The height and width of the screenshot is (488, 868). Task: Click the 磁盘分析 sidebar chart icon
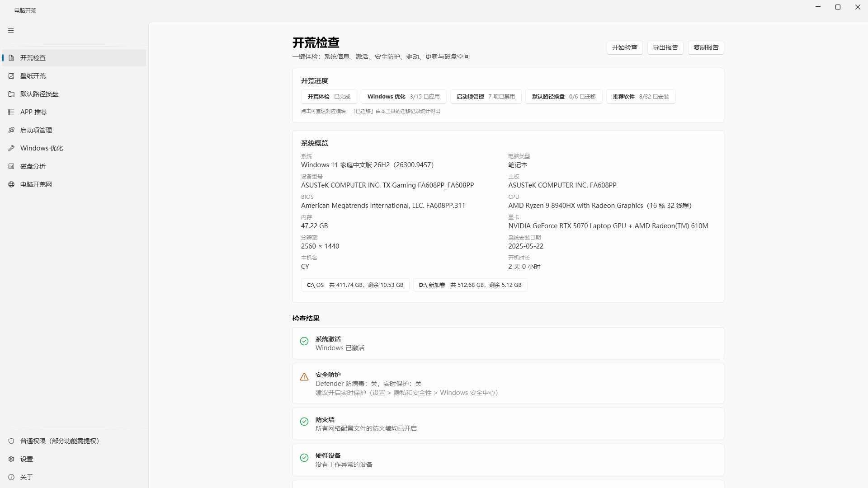coord(11,166)
